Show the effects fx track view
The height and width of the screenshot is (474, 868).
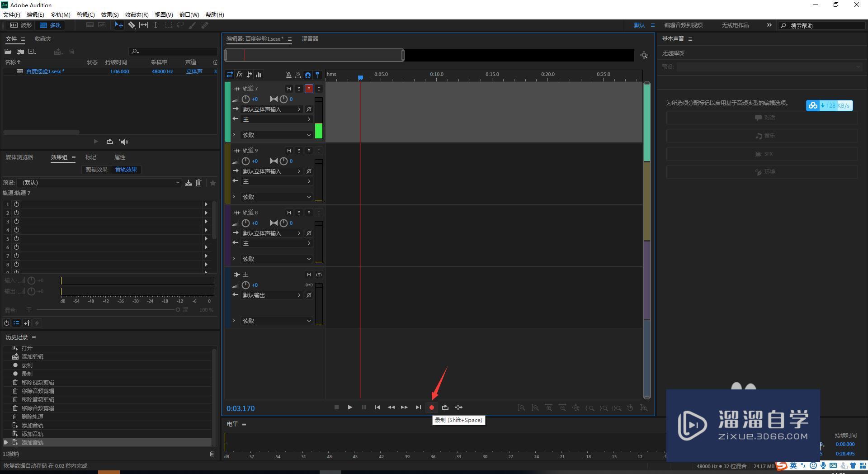pyautogui.click(x=240, y=75)
